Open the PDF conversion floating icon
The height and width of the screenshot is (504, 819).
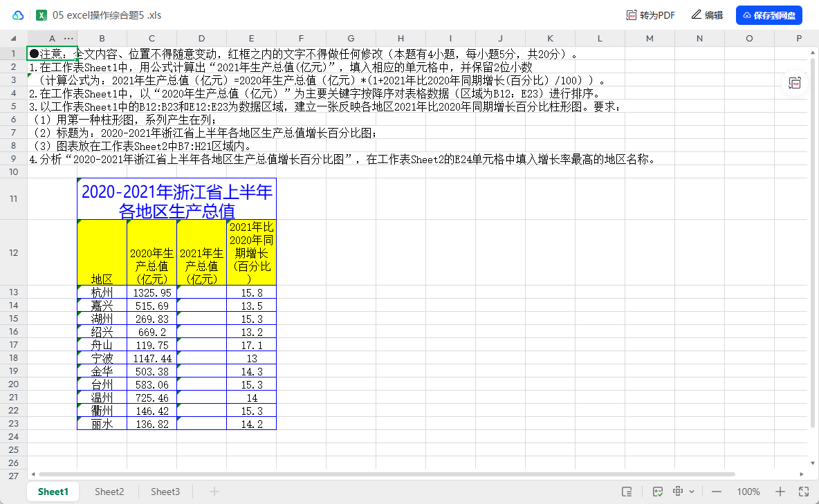(x=795, y=82)
